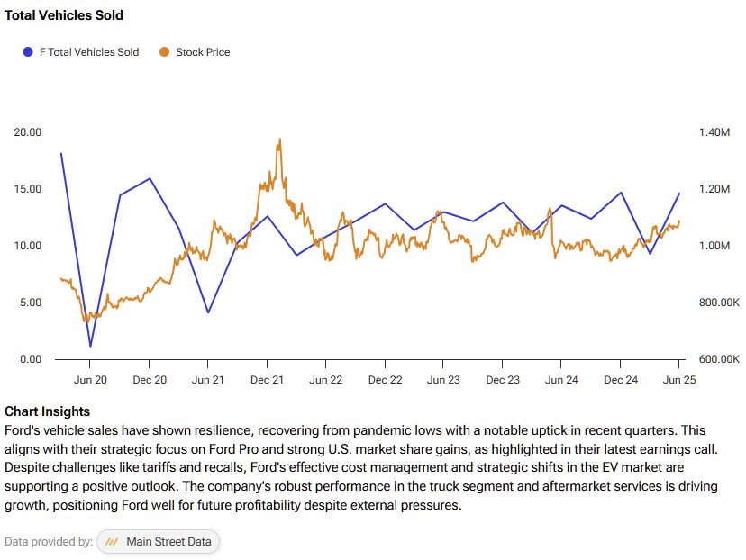Click the Main Street Data logo icon

pyautogui.click(x=113, y=542)
